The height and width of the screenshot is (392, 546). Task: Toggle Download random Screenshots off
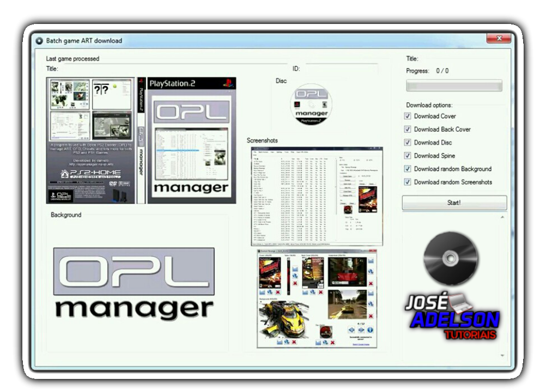click(x=408, y=182)
